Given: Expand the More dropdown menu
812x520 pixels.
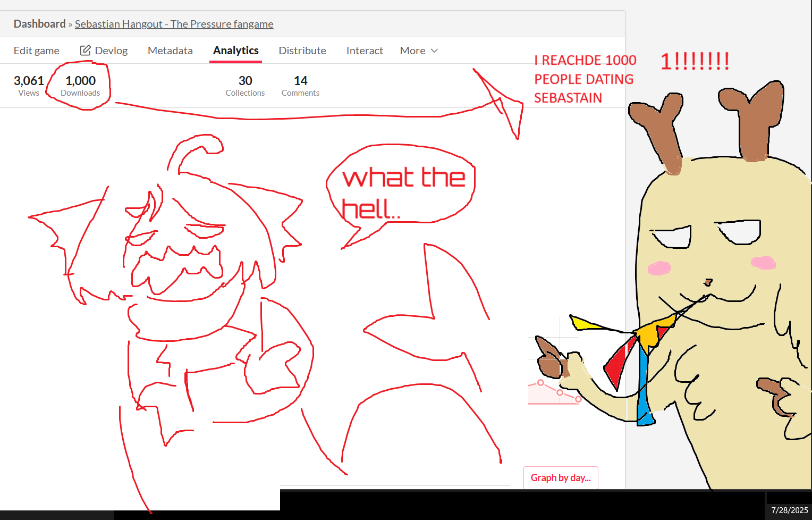Looking at the screenshot, I should 419,51.
